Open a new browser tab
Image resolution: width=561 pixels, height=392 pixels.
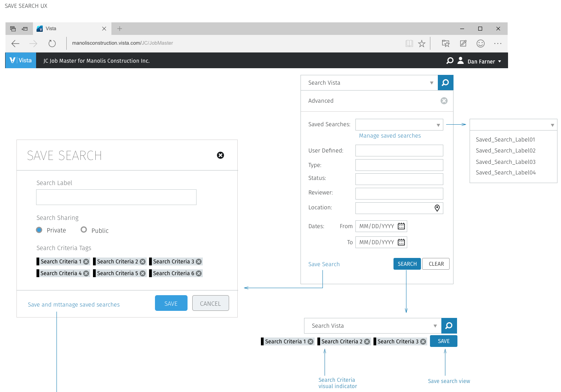coord(120,29)
